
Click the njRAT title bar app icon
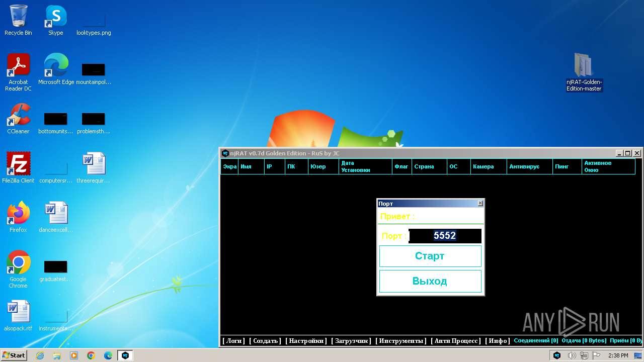[225, 153]
